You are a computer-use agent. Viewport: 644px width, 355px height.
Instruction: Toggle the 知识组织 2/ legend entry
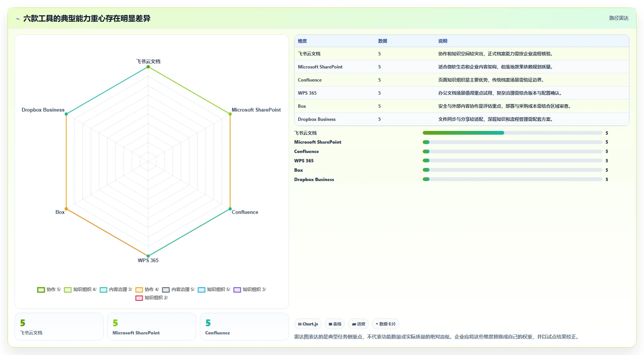(x=152, y=298)
